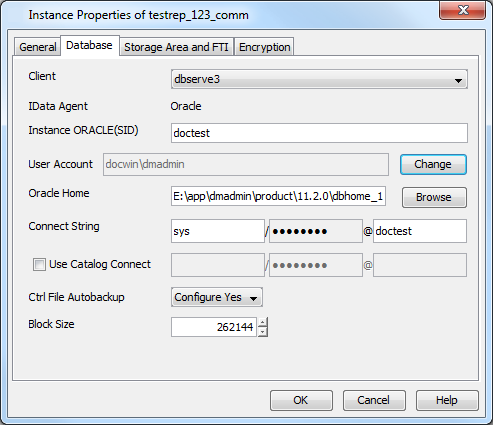This screenshot has width=493, height=425.
Task: Expand the Client dropdown showing dbserve3
Action: 319,79
